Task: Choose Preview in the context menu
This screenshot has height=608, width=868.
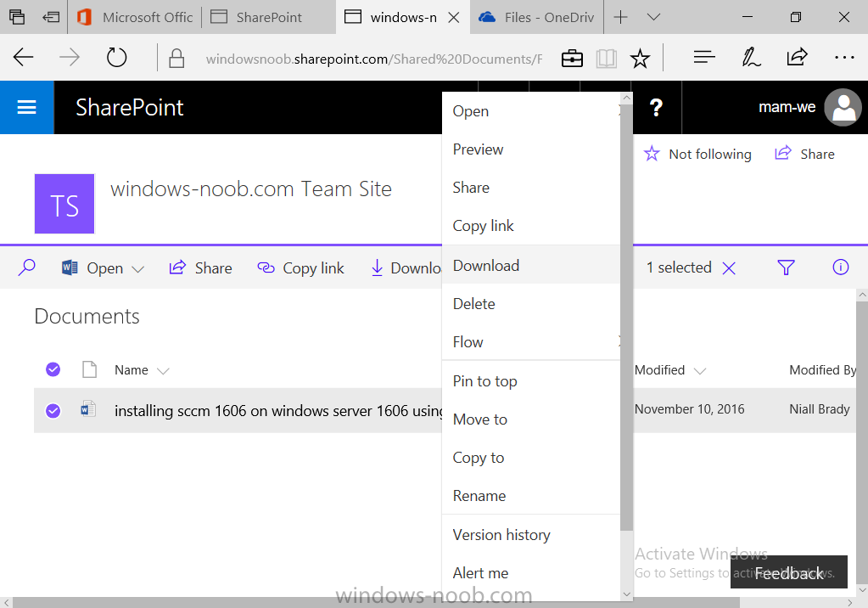Action: point(531,149)
